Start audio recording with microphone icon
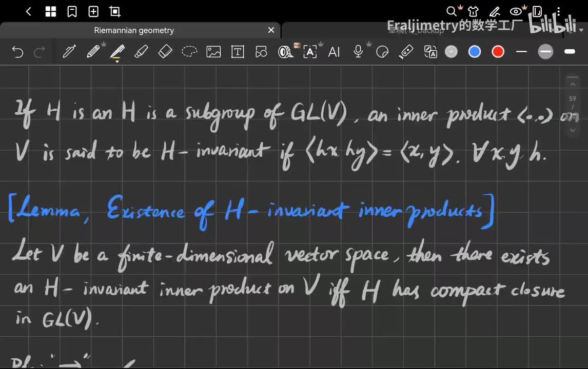This screenshot has height=369, width=588. (x=358, y=52)
